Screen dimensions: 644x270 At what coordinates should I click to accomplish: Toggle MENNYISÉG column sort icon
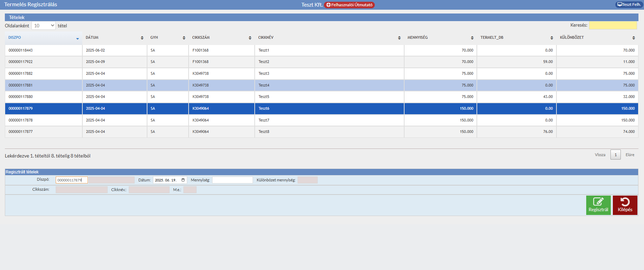click(x=472, y=38)
